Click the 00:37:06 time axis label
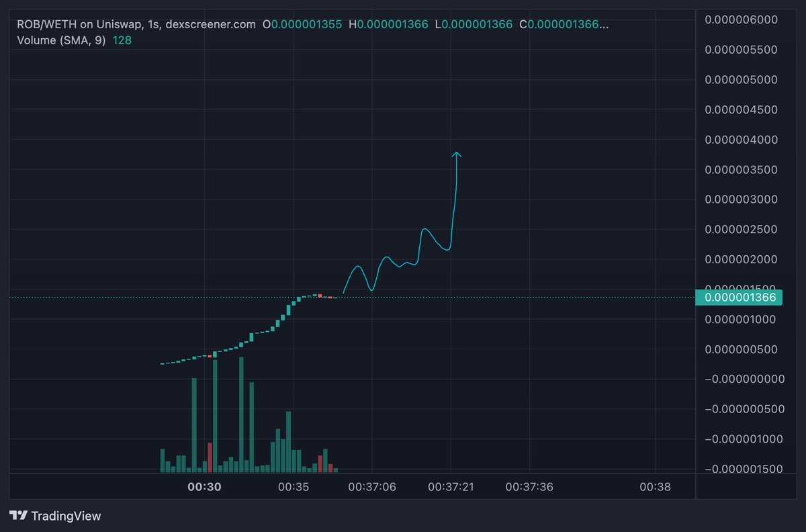806x532 pixels. click(373, 486)
